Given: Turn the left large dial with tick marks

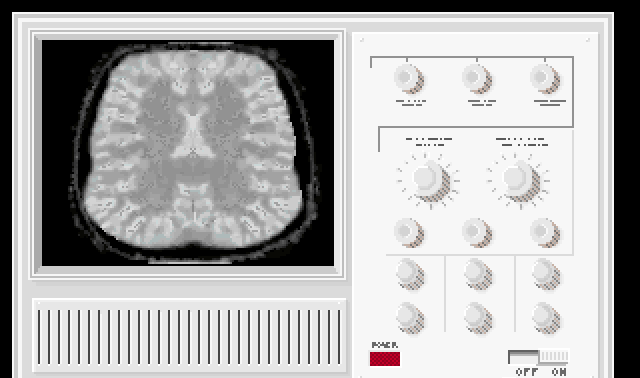Looking at the screenshot, I should (x=430, y=181).
